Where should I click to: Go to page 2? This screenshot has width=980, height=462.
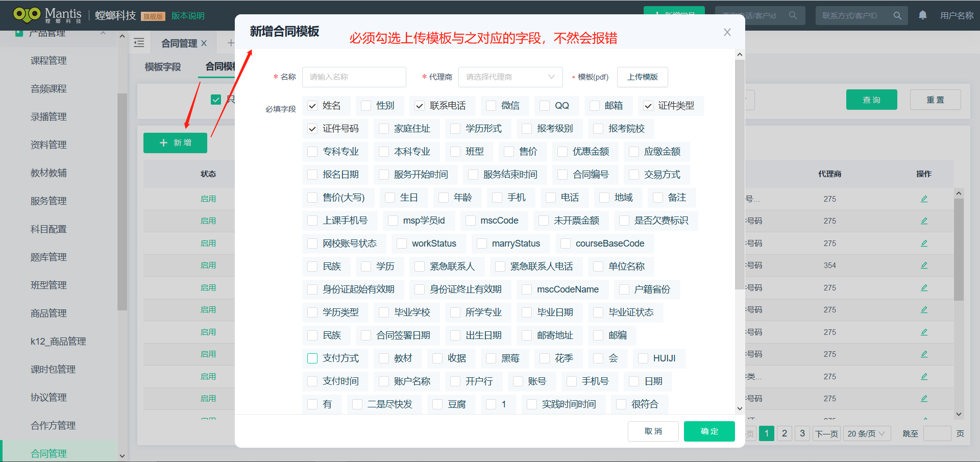(x=785, y=433)
